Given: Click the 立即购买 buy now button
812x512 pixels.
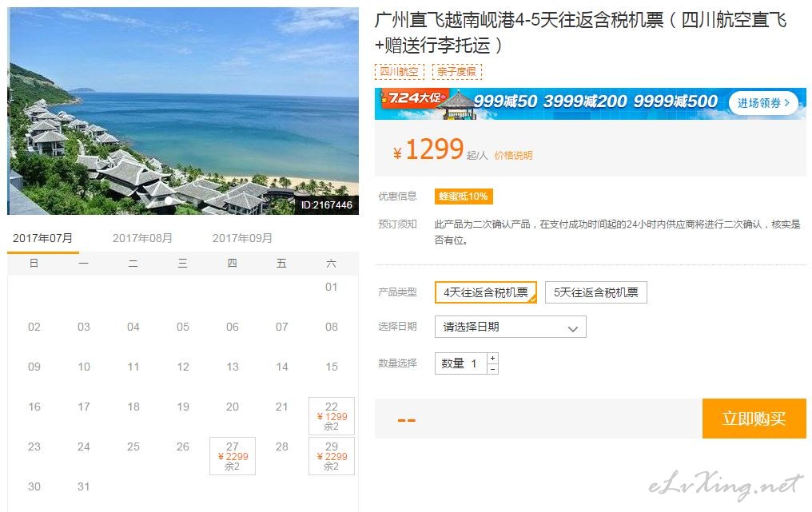Looking at the screenshot, I should [754, 419].
